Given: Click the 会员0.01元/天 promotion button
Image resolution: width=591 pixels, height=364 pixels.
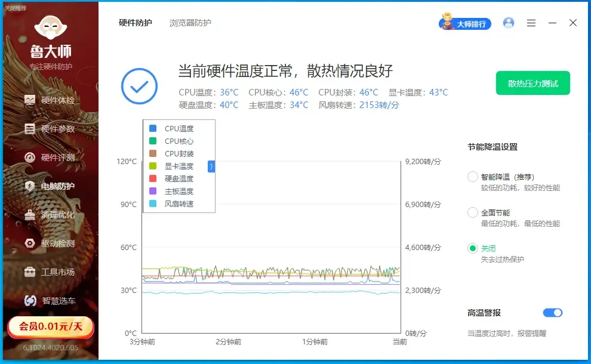Looking at the screenshot, I should pos(51,326).
